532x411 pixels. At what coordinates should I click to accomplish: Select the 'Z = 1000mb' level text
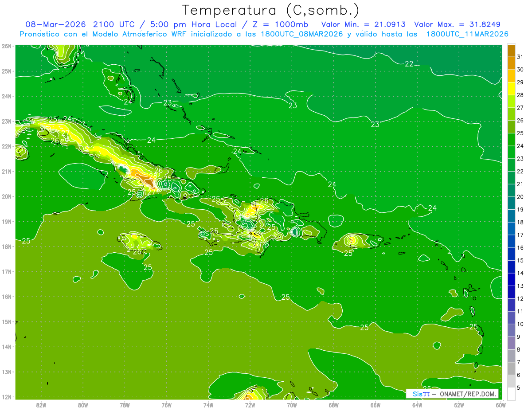tap(281, 24)
